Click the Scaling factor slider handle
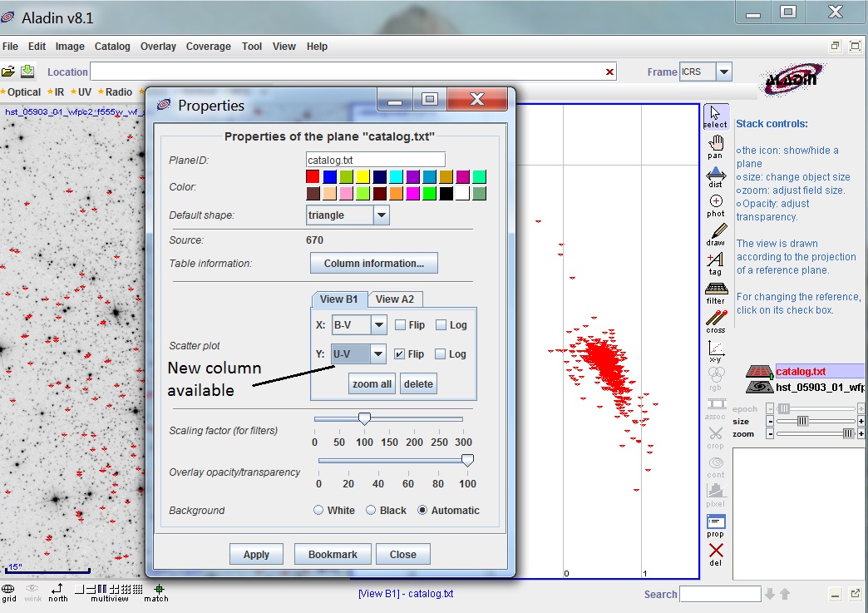Screen dimensions: 868x613 (x=364, y=418)
